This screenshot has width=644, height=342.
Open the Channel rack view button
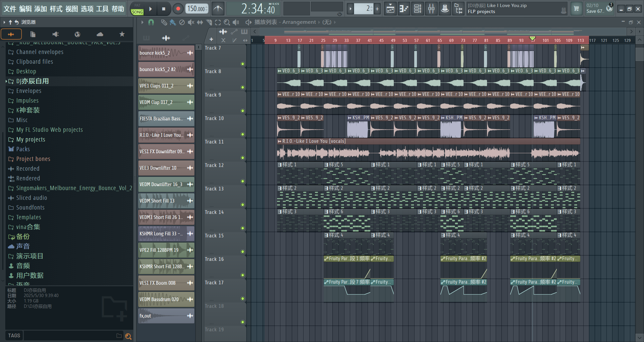[418, 9]
